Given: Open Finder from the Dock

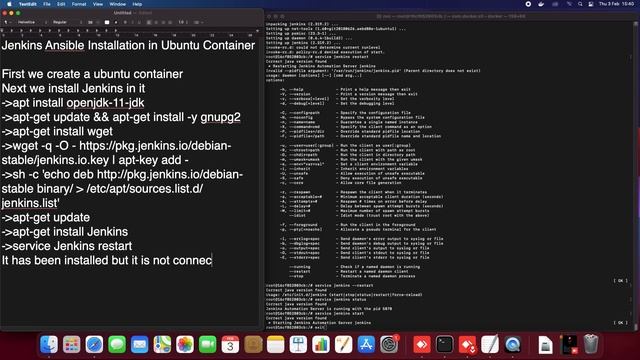Looking at the screenshot, I should point(49,344).
